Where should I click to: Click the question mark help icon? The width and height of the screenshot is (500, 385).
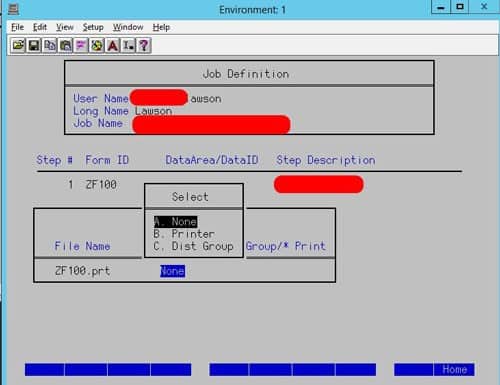(144, 45)
